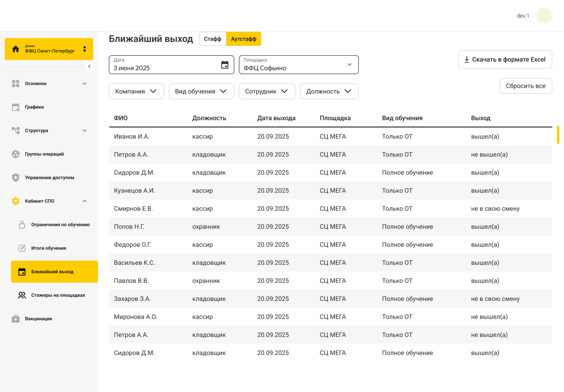Click Скачать в формате Excel button
This screenshot has height=392, width=564.
pyautogui.click(x=505, y=60)
